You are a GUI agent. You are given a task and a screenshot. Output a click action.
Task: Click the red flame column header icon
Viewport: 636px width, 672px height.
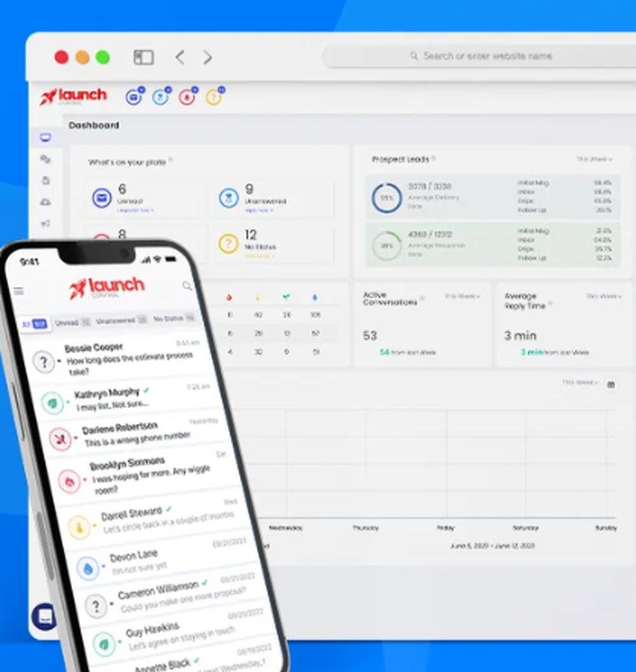click(x=229, y=297)
